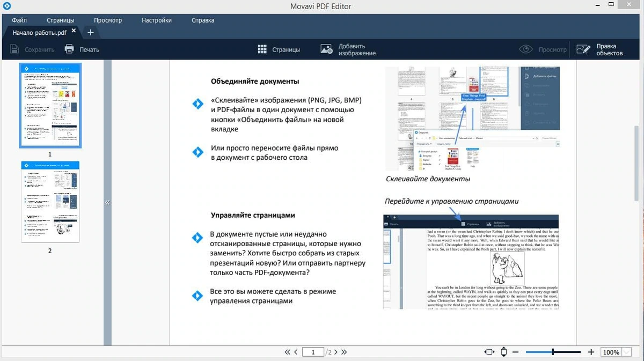Image resolution: width=644 pixels, height=361 pixels.
Task: Go to the previous page
Action: click(295, 352)
